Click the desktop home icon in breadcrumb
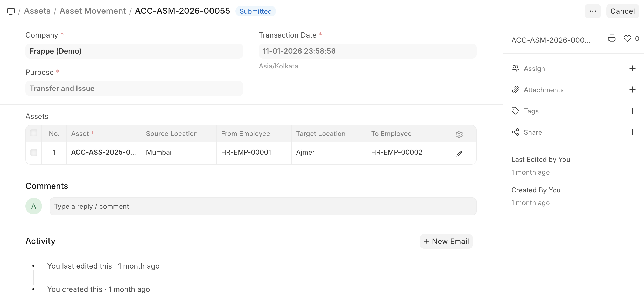This screenshot has height=304, width=644. pyautogui.click(x=11, y=11)
